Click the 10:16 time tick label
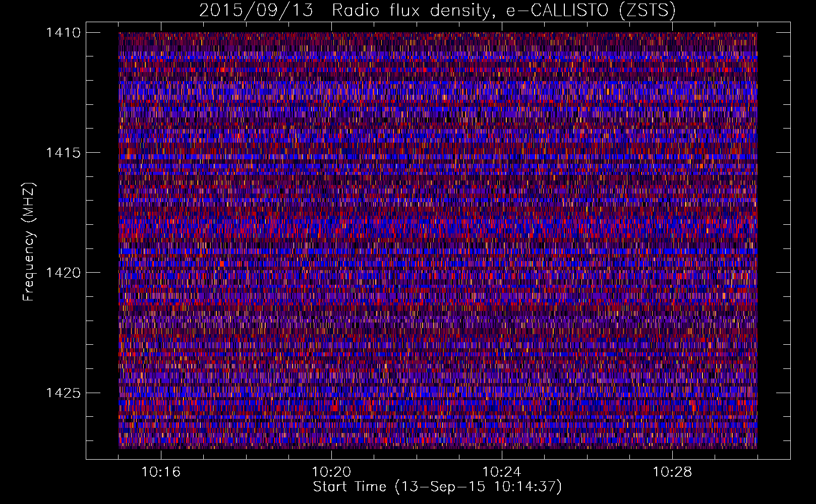The height and width of the screenshot is (504, 816). (161, 472)
